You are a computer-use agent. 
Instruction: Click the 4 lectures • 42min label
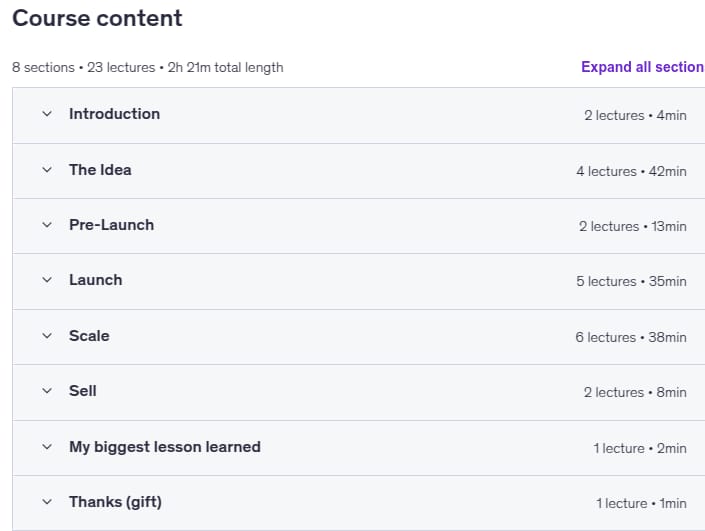[x=631, y=171]
